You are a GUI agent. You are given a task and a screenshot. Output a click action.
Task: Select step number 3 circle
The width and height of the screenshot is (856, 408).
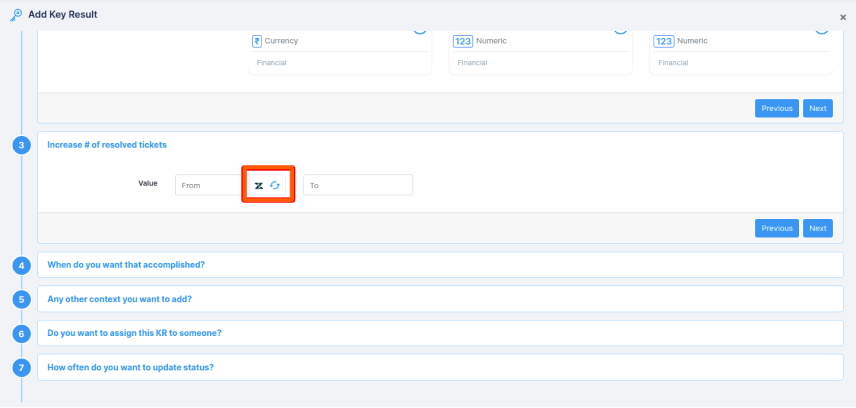[21, 146]
